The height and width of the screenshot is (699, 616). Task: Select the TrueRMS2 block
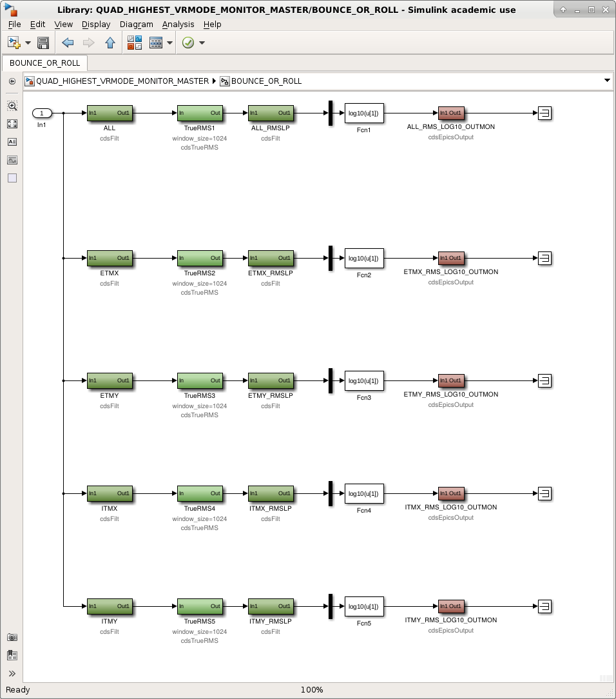coord(200,258)
